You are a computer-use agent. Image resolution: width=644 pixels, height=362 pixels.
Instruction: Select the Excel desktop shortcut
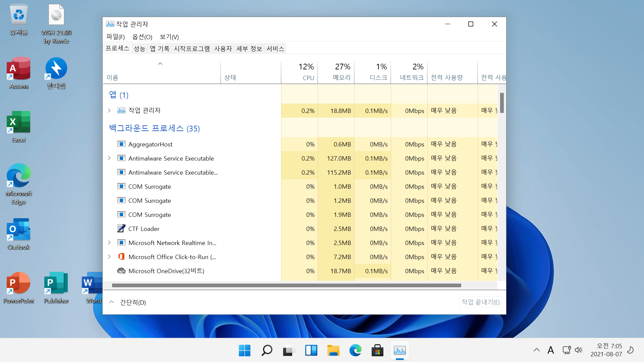[x=19, y=127]
